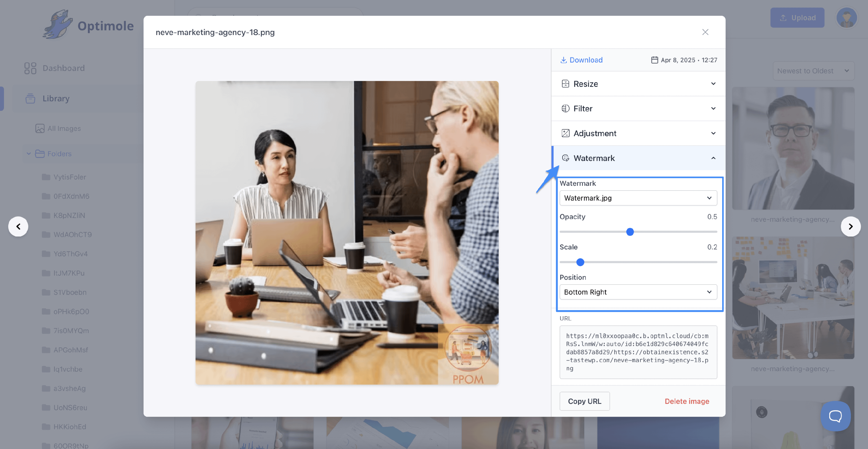Click the Scale slider handle

tap(580, 262)
